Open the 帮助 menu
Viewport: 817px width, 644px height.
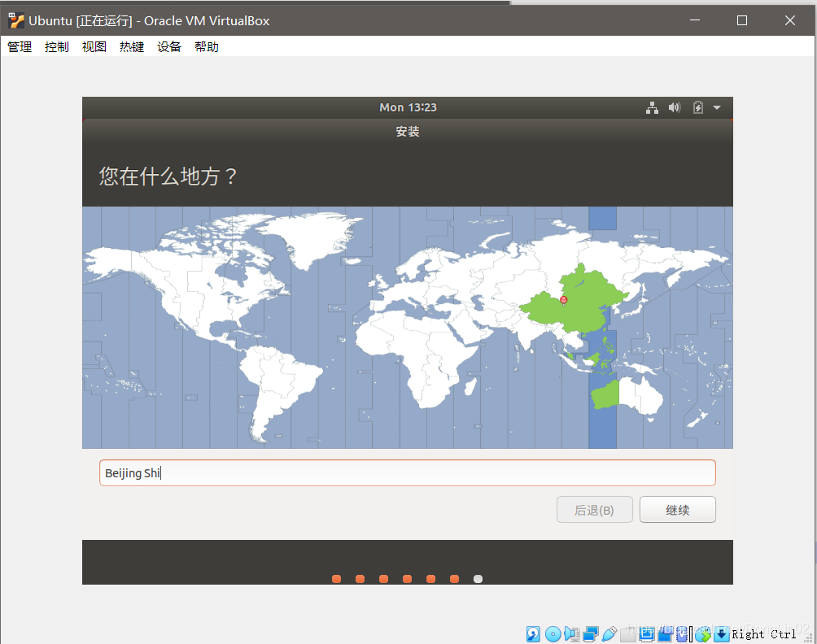207,47
